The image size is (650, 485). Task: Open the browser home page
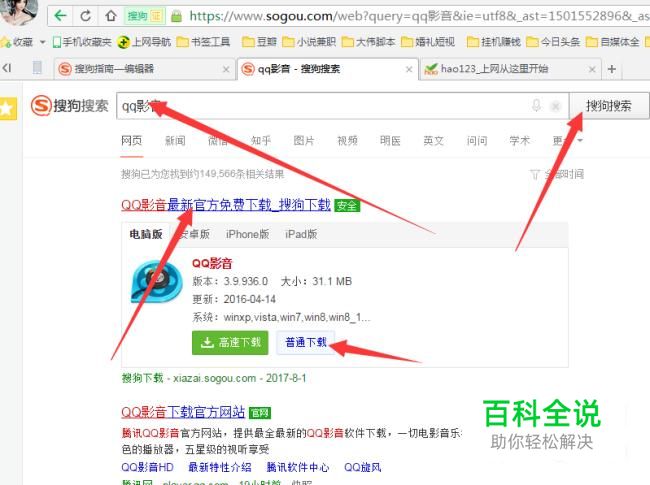click(x=110, y=16)
